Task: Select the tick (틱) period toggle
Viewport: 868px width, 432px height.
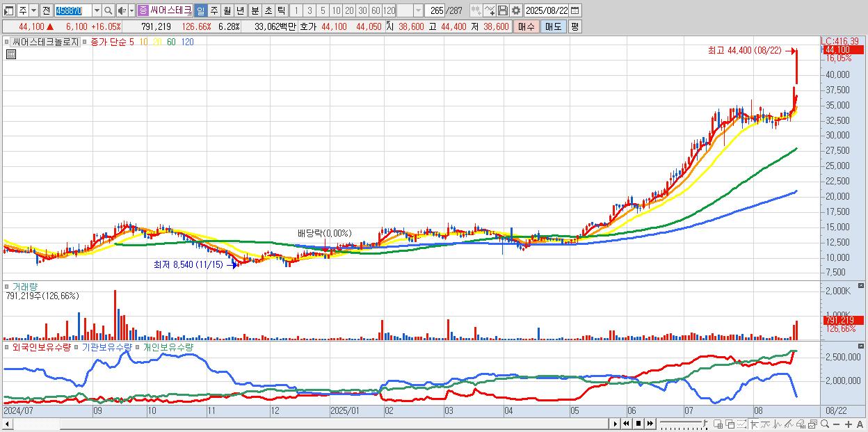Action: [281, 10]
